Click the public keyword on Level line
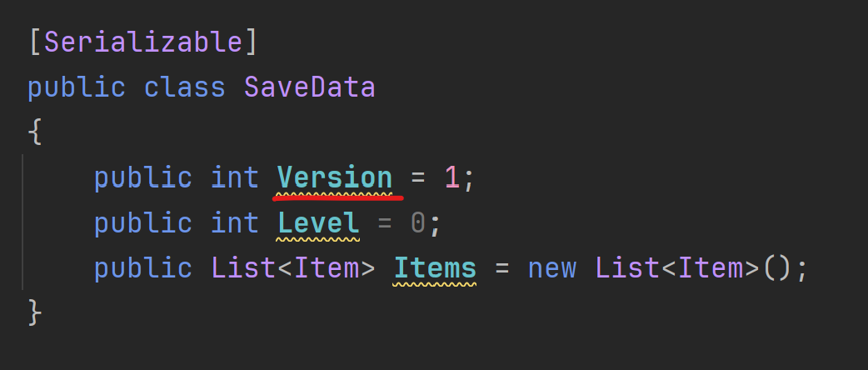 point(142,223)
